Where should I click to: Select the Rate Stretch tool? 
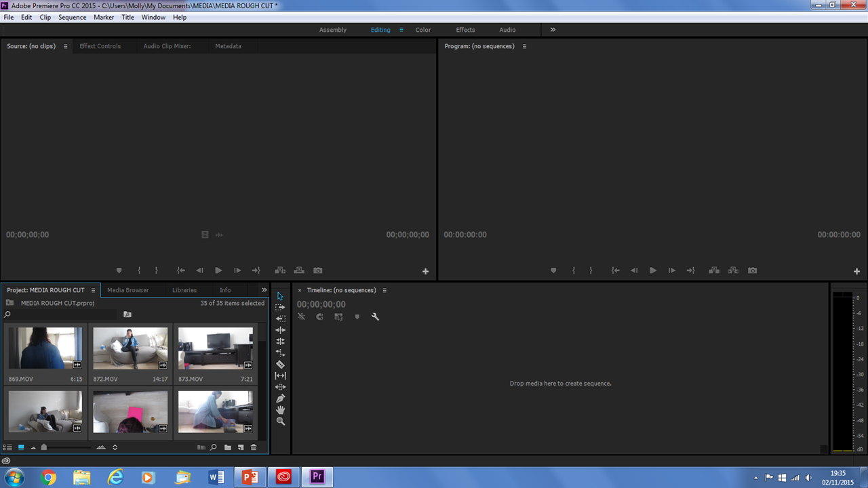pyautogui.click(x=280, y=353)
